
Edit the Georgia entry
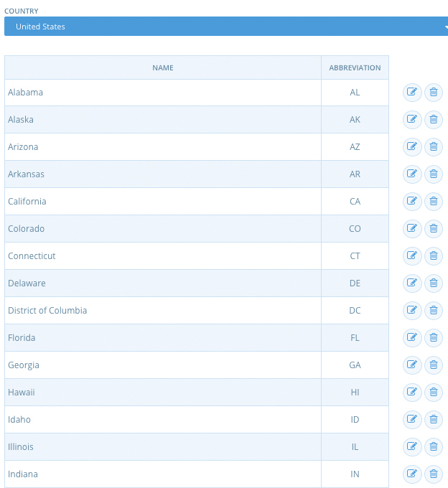click(412, 365)
